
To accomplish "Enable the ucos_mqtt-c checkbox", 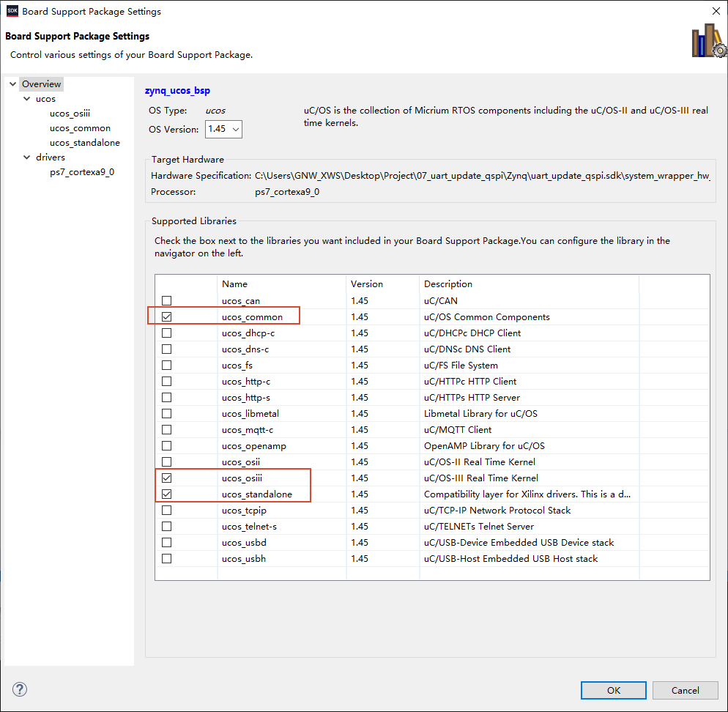I will 167,429.
